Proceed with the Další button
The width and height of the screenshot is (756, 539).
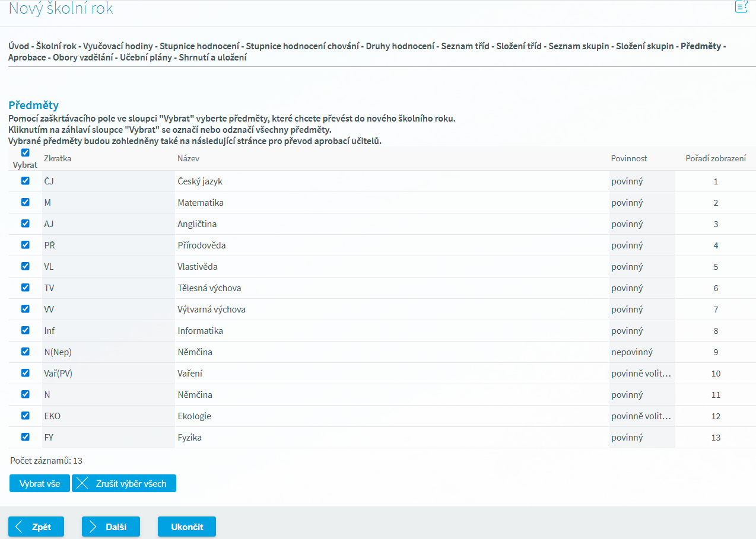pyautogui.click(x=111, y=527)
